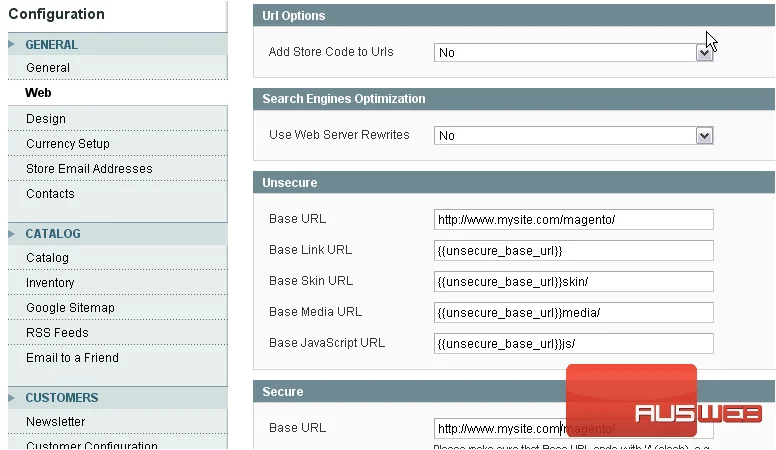Click the Use Web Server Rewrites label

click(339, 135)
